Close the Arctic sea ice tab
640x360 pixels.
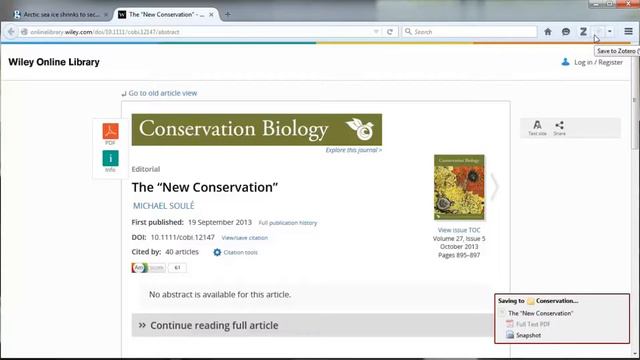pos(106,15)
